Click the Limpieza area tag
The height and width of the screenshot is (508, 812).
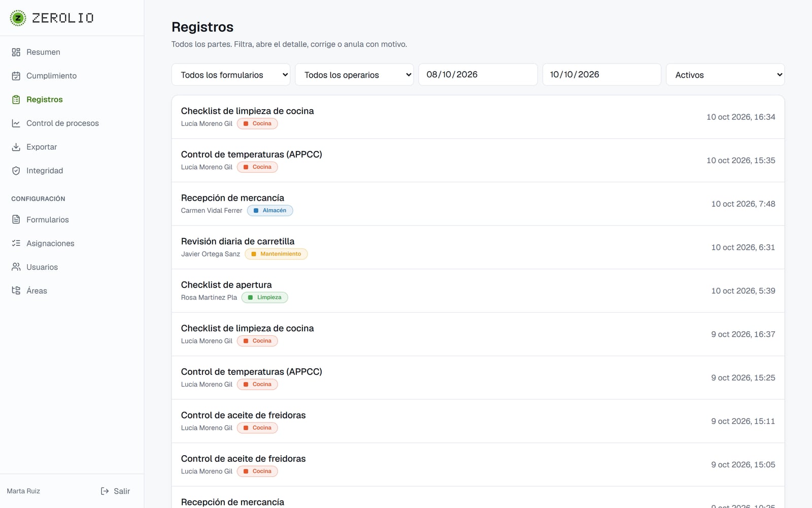pyautogui.click(x=264, y=297)
